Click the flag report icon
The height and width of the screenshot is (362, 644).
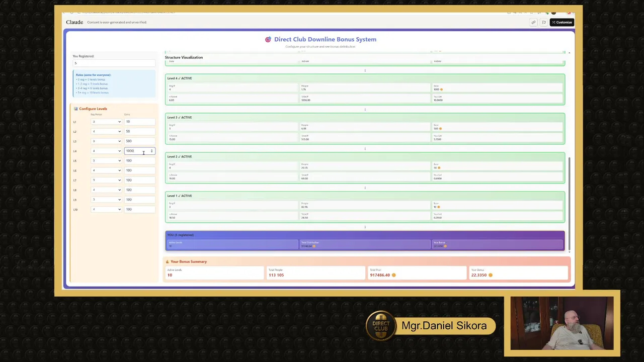pos(543,22)
